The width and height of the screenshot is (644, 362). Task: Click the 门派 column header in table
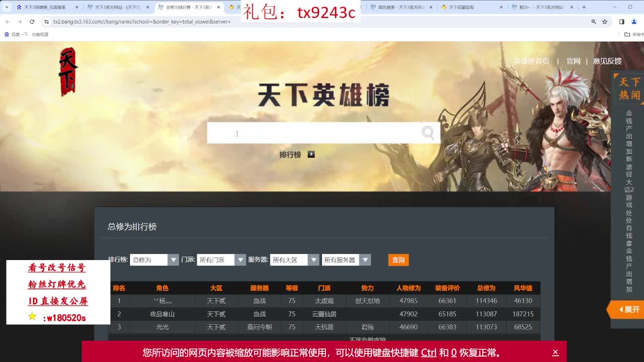point(324,288)
